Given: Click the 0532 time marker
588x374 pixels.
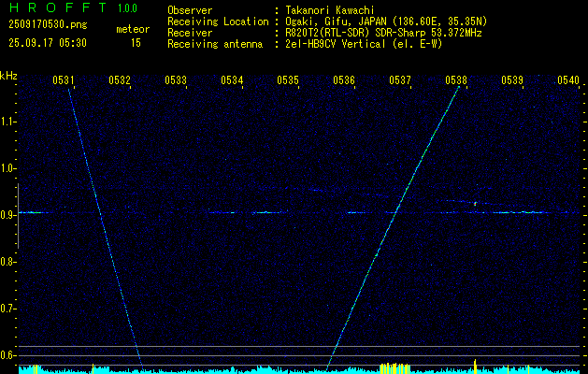Looking at the screenshot, I should pos(120,80).
